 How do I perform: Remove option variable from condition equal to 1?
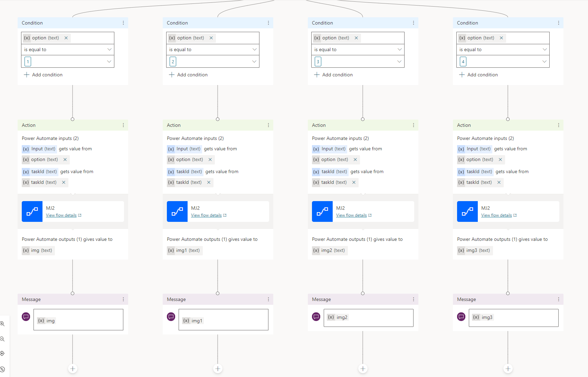(x=66, y=38)
